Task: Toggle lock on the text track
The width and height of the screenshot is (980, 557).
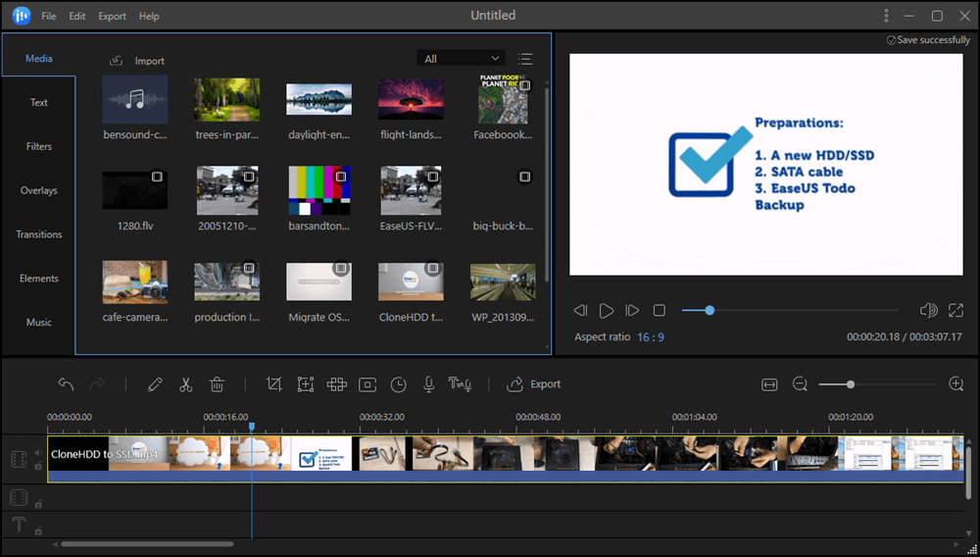Action: 38,531
